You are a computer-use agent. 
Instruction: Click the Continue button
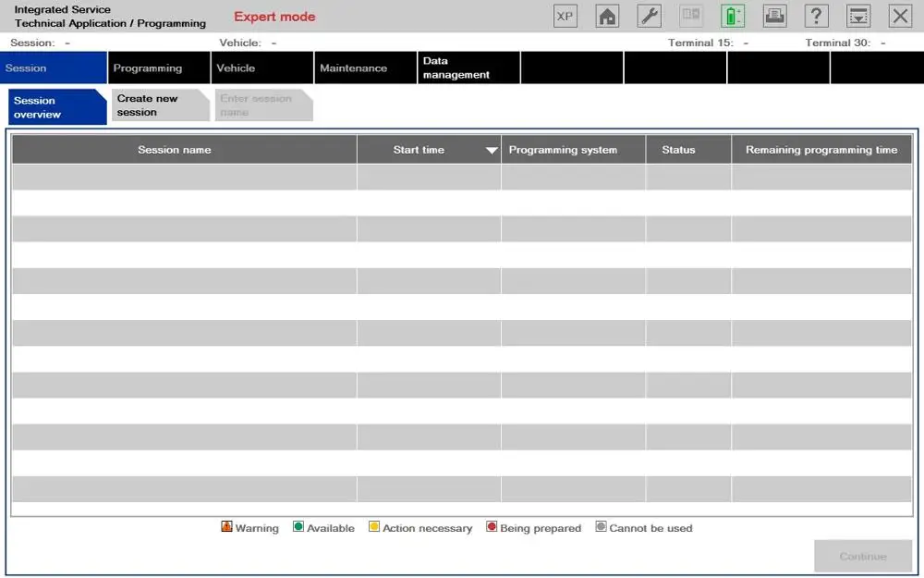point(863,556)
